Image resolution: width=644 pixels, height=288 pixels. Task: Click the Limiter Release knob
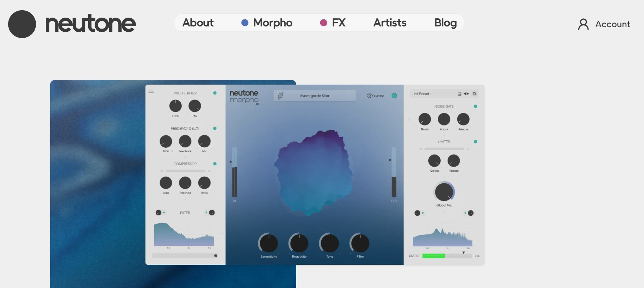pyautogui.click(x=454, y=161)
